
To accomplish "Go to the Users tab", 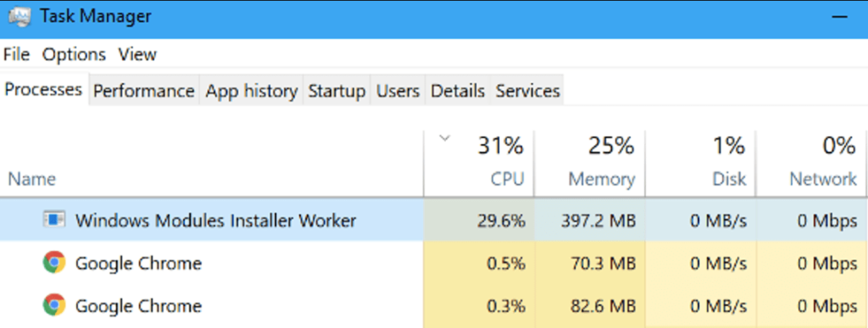I will [398, 91].
